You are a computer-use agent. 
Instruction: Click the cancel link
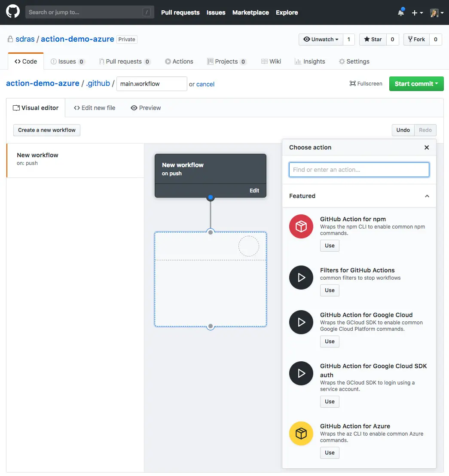pyautogui.click(x=205, y=84)
